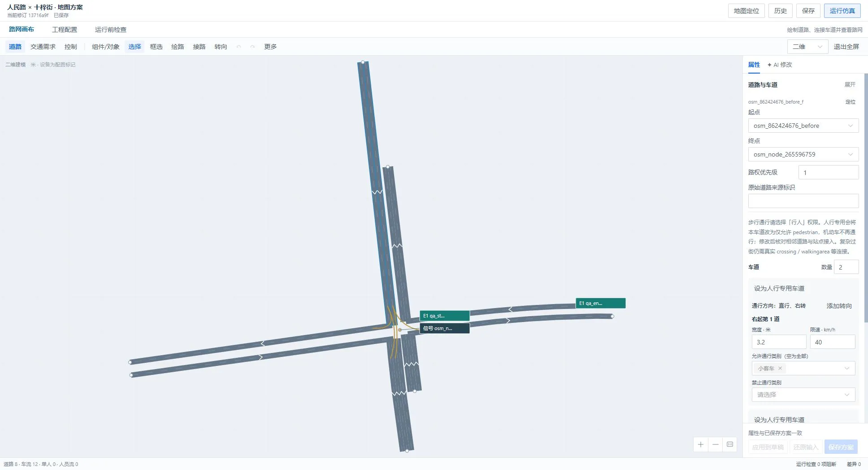868x470 pixels.
Task: Activate the 绘路 draw-road tool
Action: 178,47
